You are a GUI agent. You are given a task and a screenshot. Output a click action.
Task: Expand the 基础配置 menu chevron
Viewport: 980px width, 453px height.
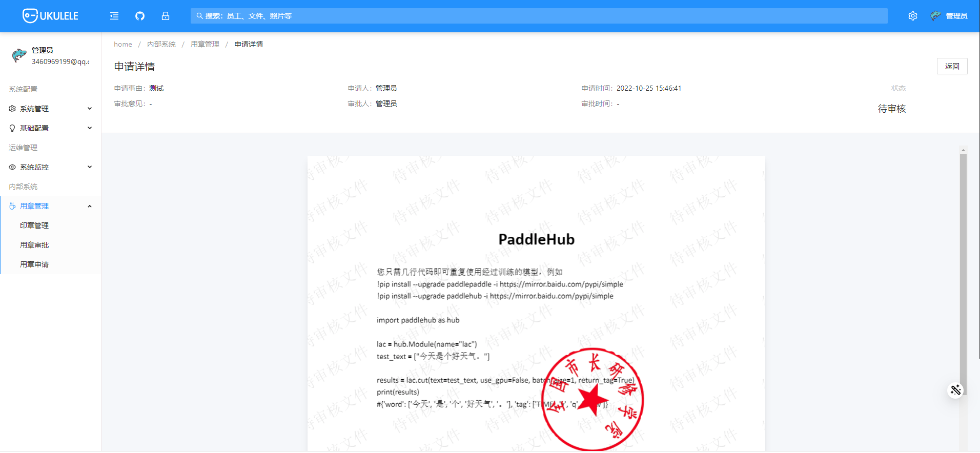pos(90,128)
